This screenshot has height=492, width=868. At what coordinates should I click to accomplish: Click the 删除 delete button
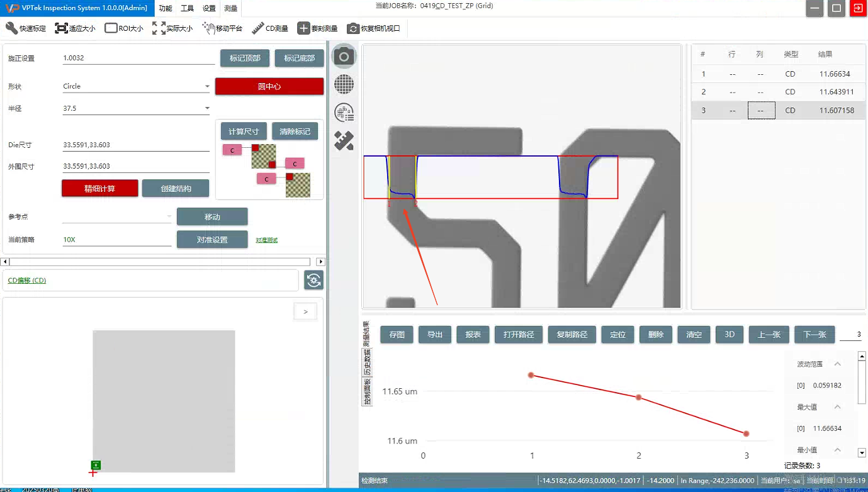tap(656, 335)
